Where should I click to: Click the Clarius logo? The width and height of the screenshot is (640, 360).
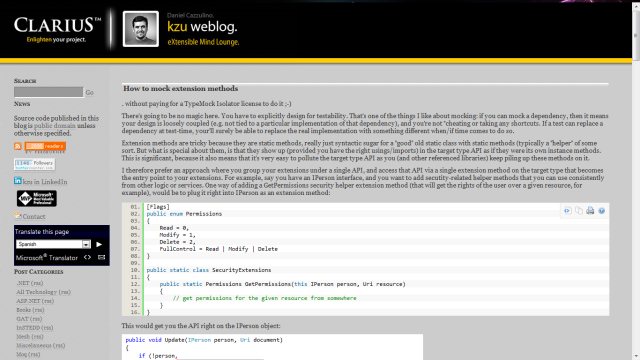(x=57, y=29)
